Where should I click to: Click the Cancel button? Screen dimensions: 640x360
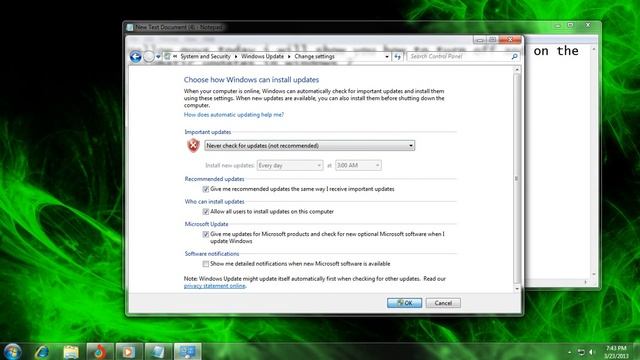click(443, 303)
